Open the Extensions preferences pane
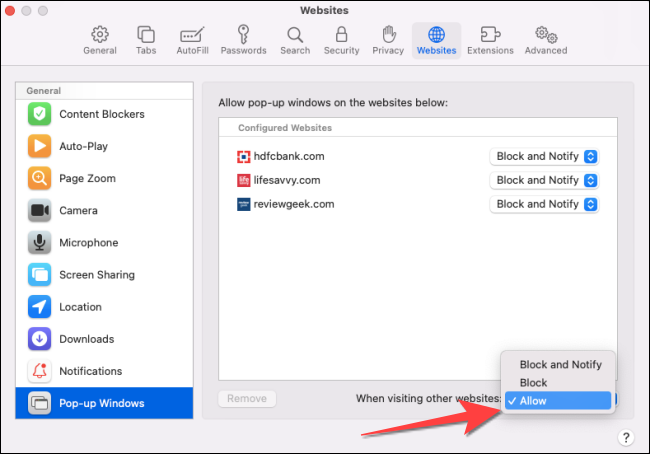Screen dimensions: 650x454 pyautogui.click(x=490, y=40)
